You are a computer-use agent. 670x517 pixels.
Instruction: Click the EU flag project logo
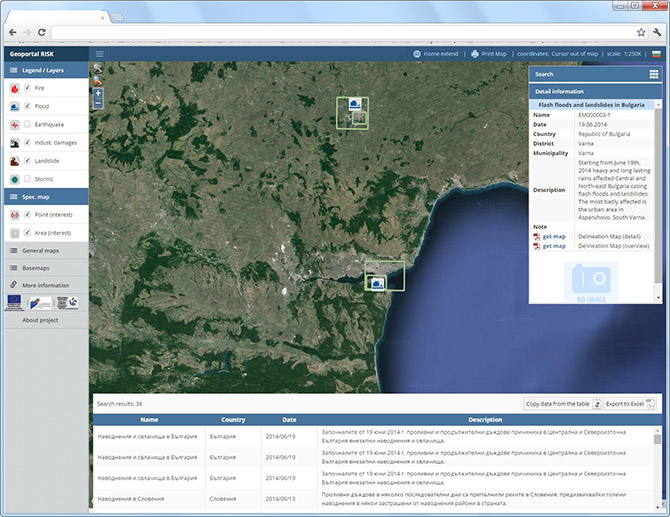[x=14, y=303]
